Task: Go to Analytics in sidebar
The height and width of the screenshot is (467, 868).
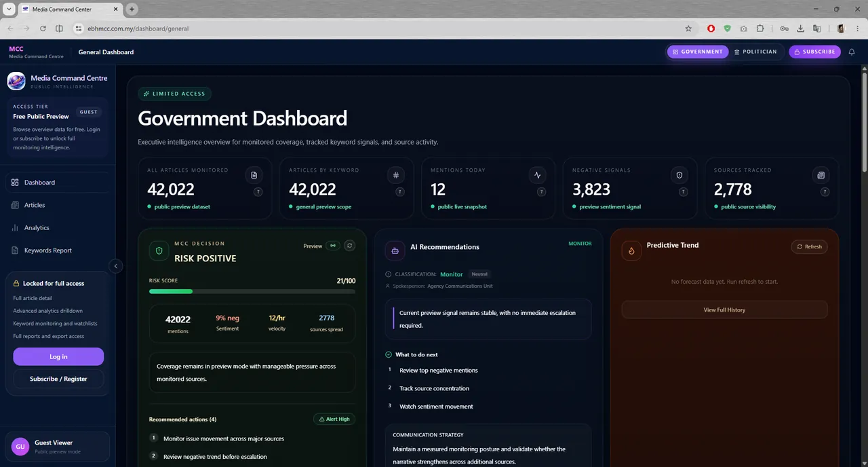Action: [x=57, y=227]
